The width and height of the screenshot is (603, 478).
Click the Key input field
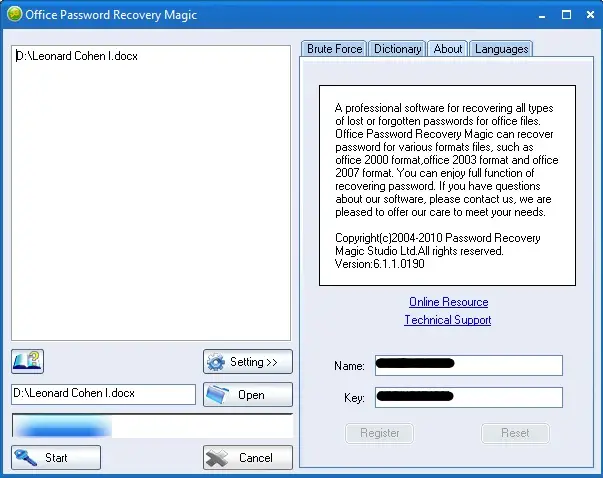click(469, 397)
